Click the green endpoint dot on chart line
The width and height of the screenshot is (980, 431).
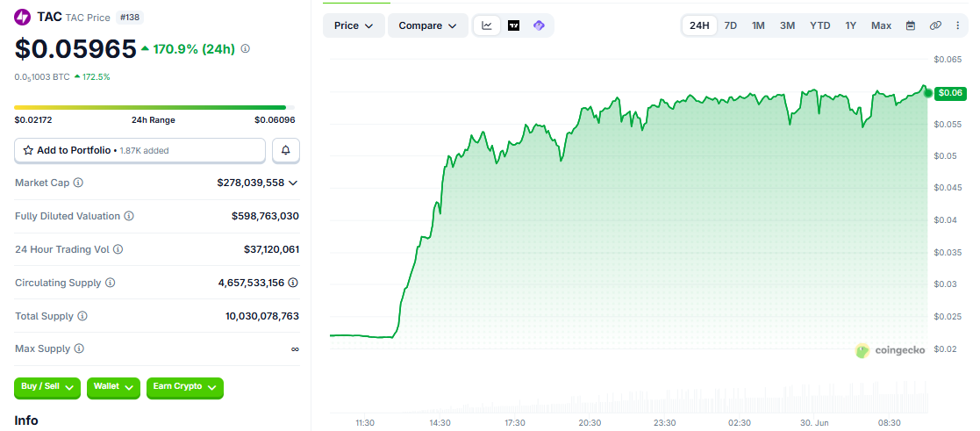[x=928, y=92]
